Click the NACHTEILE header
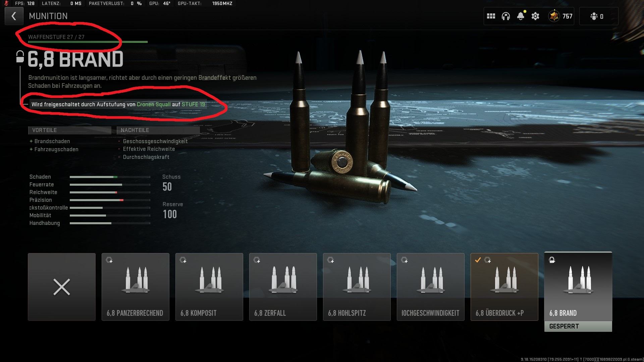The width and height of the screenshot is (644, 362). (158, 130)
